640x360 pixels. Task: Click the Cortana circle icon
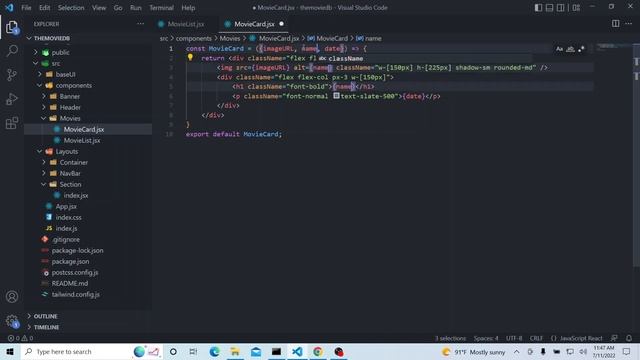[x=173, y=351]
